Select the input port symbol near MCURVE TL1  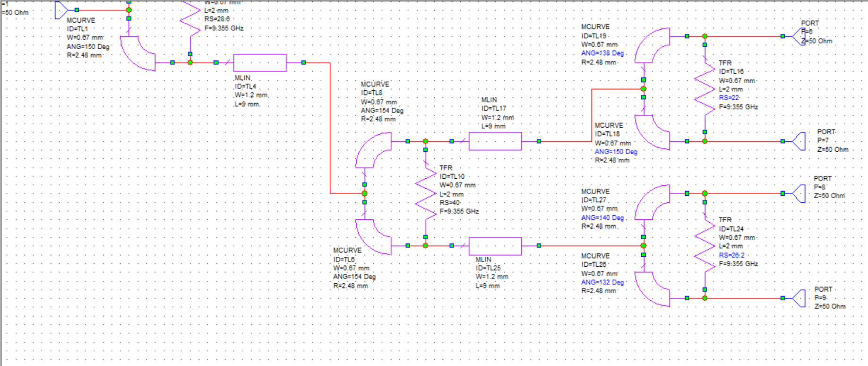(61, 10)
